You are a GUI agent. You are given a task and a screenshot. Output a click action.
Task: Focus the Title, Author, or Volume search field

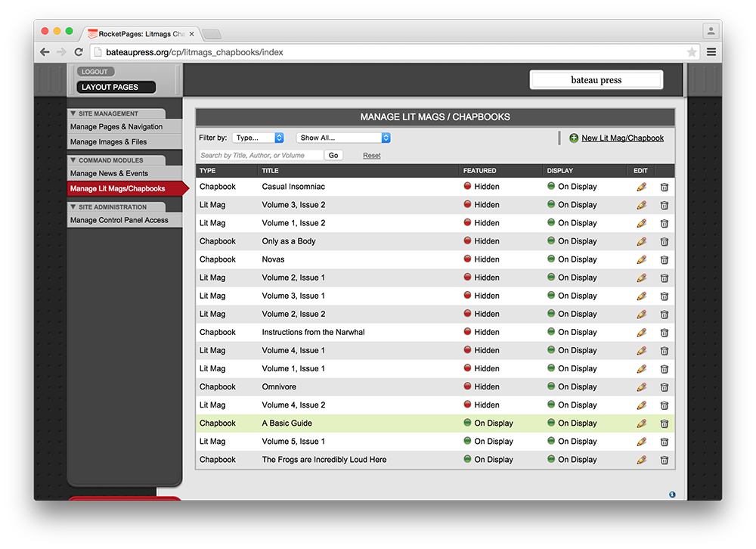[x=260, y=156]
